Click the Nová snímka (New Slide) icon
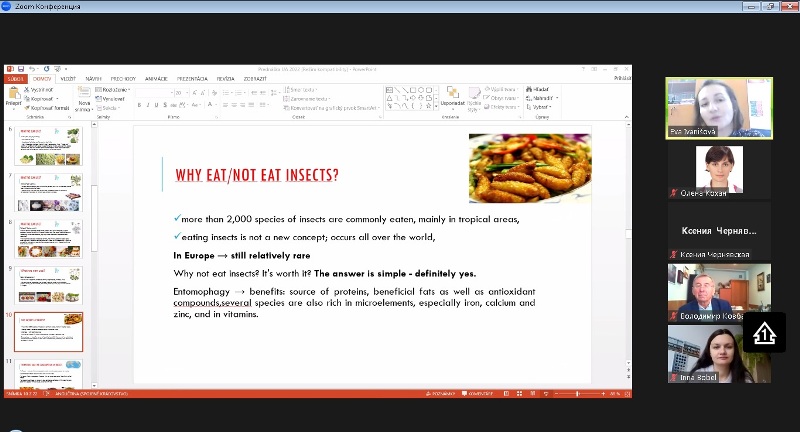800x432 pixels. tap(84, 92)
